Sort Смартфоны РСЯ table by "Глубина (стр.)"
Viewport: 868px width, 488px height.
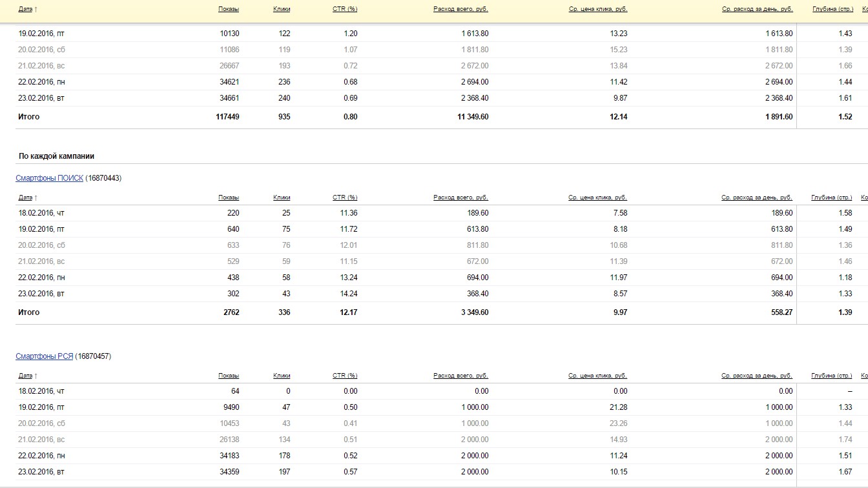click(831, 376)
